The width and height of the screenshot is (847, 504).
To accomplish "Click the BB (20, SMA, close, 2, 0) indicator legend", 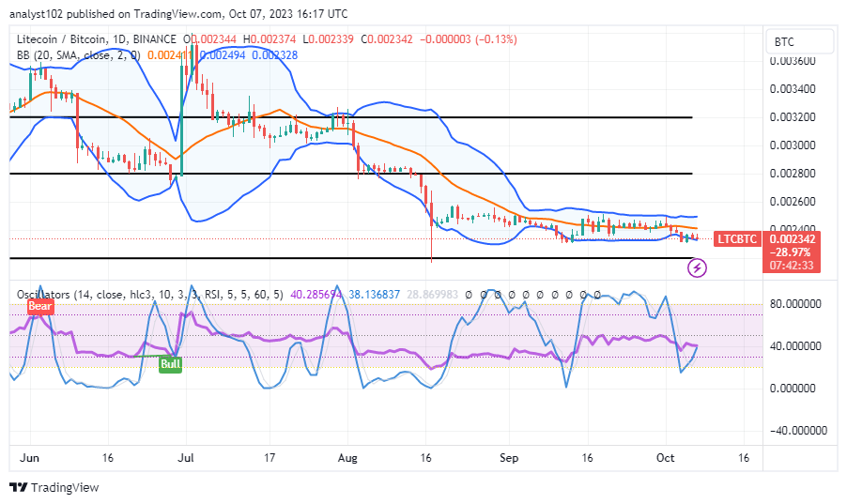I will click(x=79, y=55).
